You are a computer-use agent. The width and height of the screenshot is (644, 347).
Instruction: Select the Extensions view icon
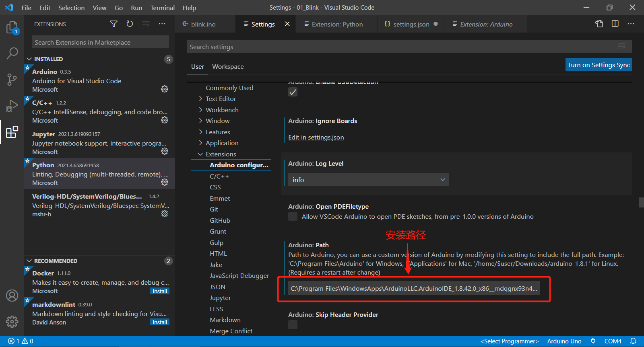coord(12,131)
